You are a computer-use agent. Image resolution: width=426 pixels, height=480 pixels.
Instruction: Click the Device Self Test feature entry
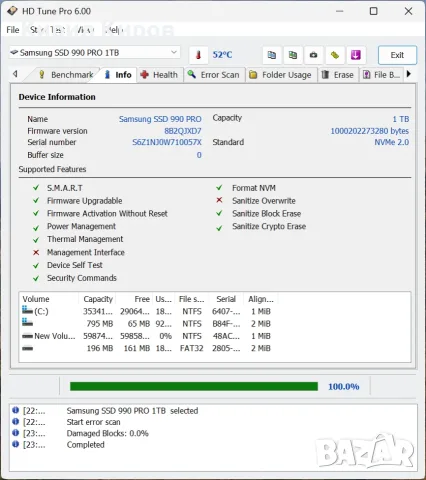[x=75, y=265]
